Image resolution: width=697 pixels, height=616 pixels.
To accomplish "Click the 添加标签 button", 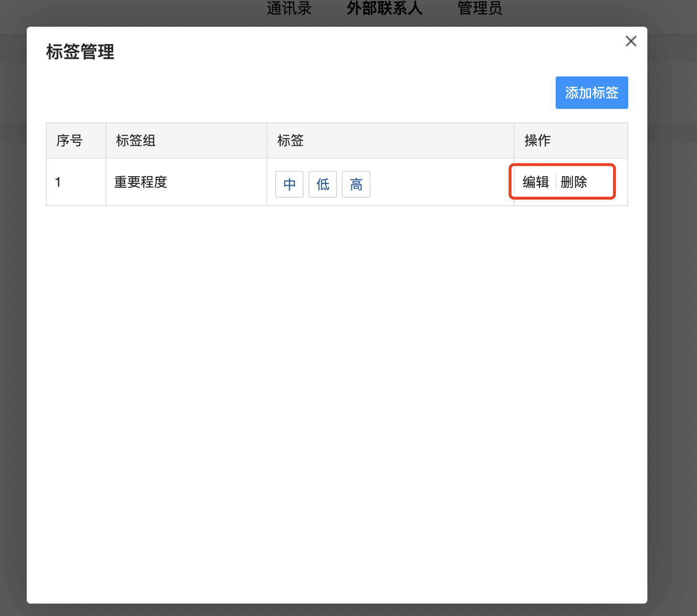I will pyautogui.click(x=591, y=93).
